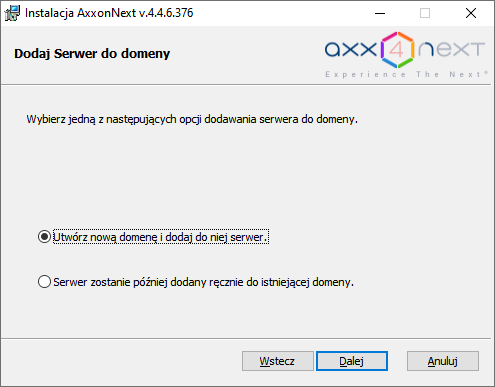Click the window title "Instalacja AxxonNext v.4.4.6.376"
Viewport: 495px width, 387px height.
point(109,13)
